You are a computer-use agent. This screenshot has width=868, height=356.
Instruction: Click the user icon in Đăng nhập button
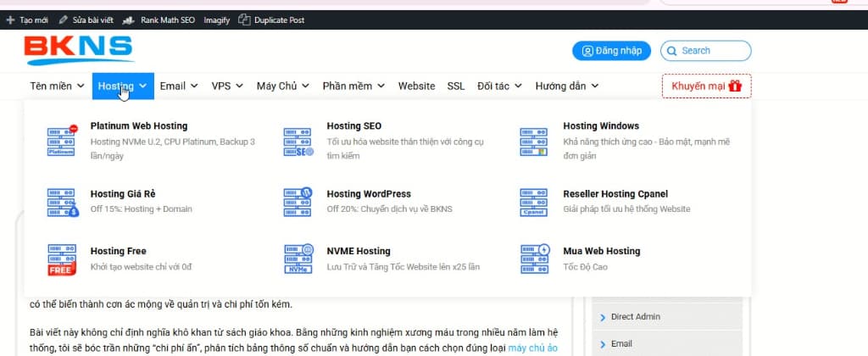pos(588,51)
